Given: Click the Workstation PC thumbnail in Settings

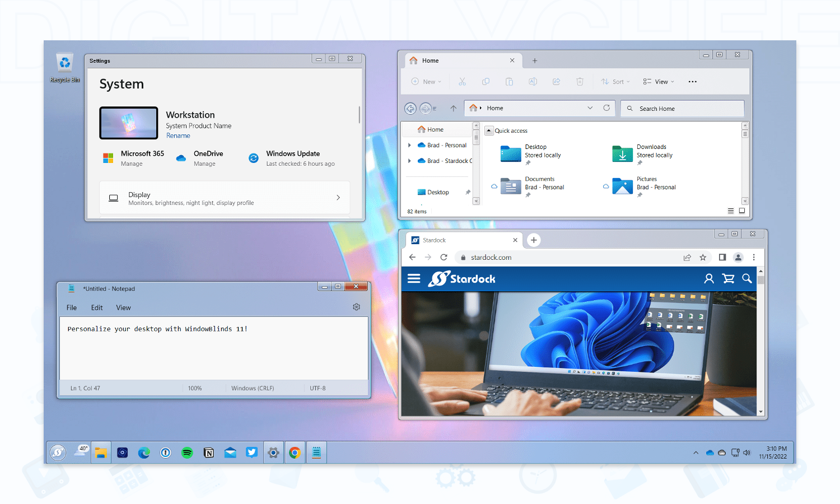Looking at the screenshot, I should coord(129,123).
